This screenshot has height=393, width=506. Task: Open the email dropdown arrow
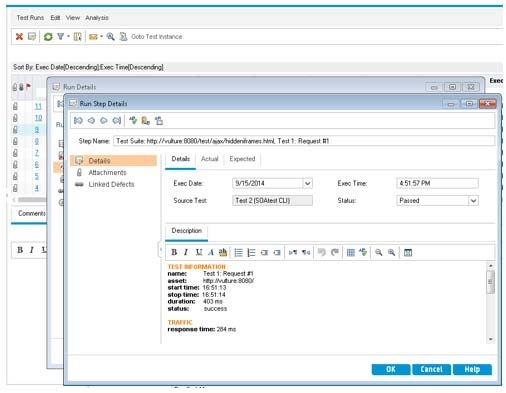[x=101, y=36]
